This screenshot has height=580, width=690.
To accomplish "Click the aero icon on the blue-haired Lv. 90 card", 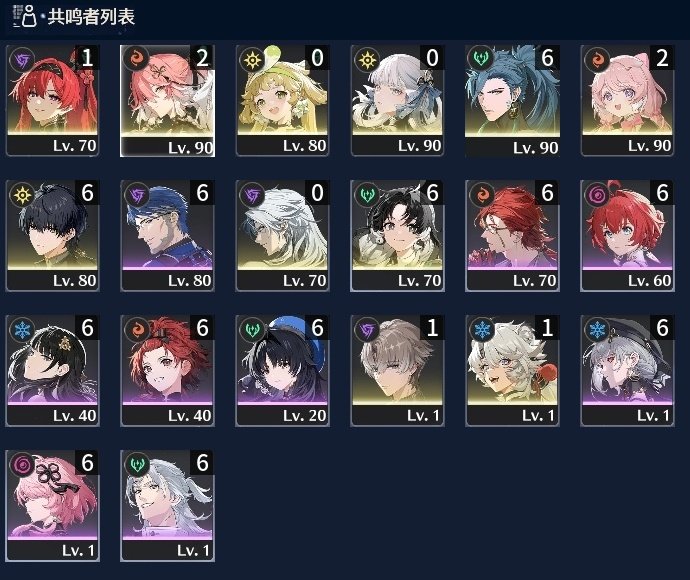I will coord(481,59).
